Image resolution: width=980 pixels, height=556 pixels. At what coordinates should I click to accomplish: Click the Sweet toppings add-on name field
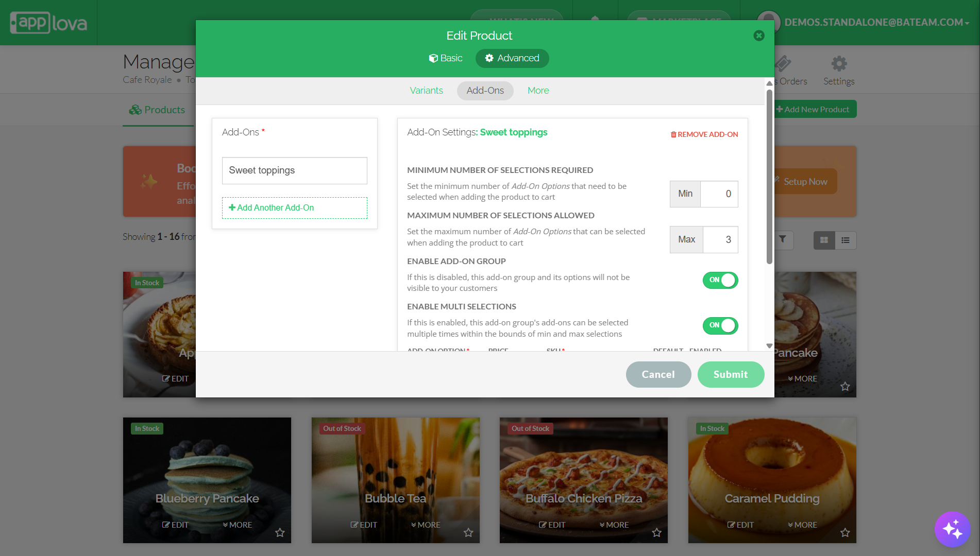(x=294, y=170)
